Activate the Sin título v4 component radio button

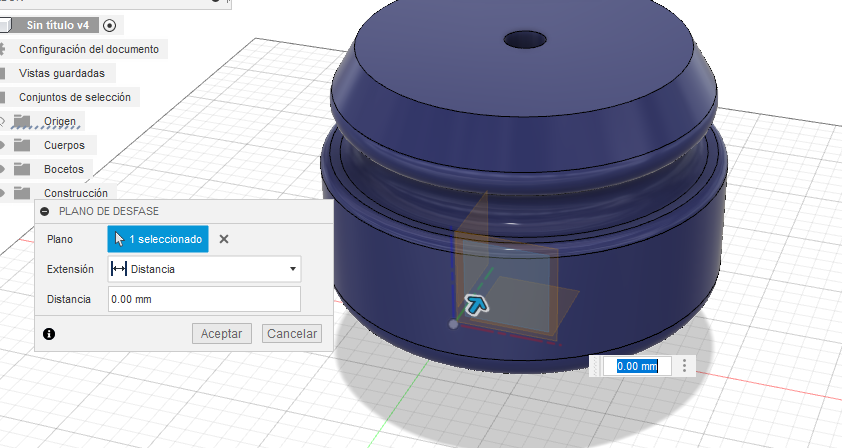click(109, 25)
